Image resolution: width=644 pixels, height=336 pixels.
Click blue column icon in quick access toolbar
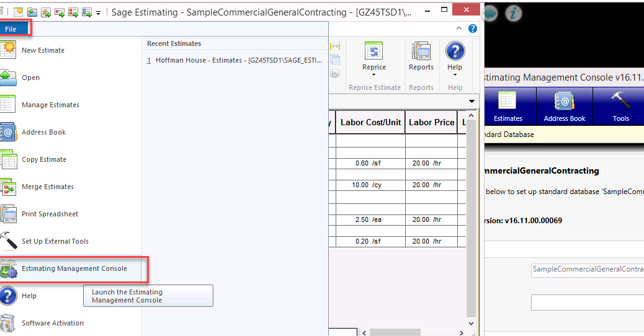pos(87,12)
